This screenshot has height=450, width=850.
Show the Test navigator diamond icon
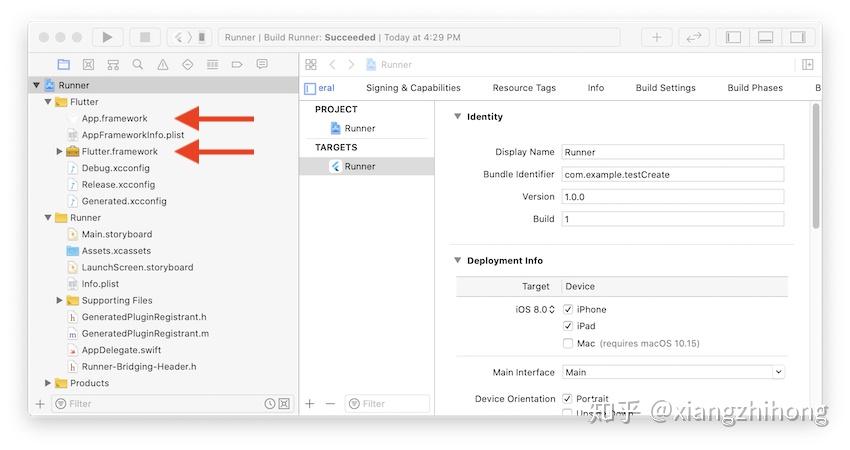point(188,65)
